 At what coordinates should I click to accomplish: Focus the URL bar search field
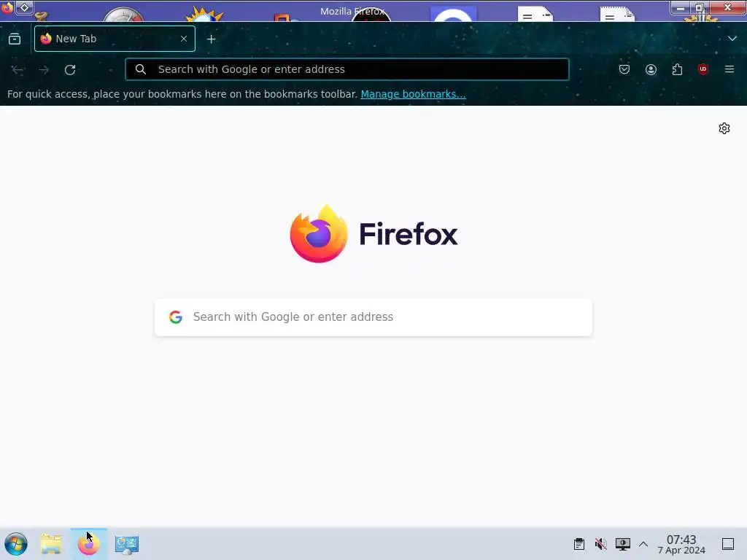pos(347,69)
